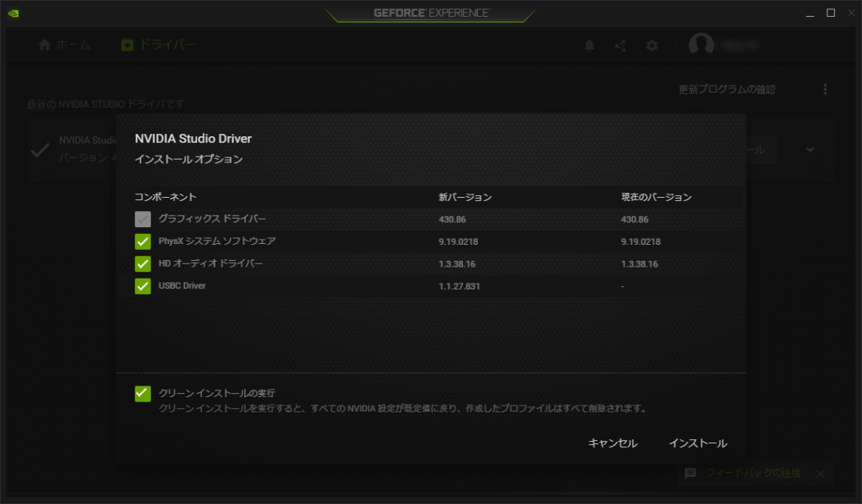
Task: Click new version 1.1.27.831 for USBC Driver
Action: [459, 286]
